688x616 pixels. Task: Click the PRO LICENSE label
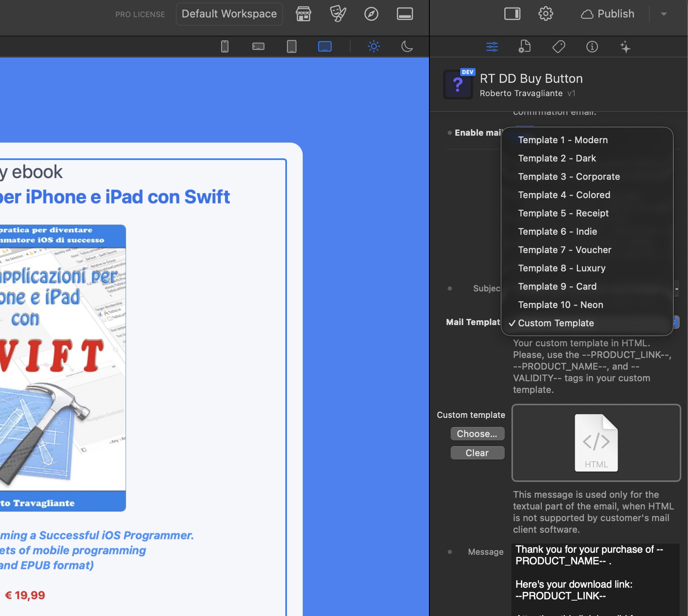[140, 15]
